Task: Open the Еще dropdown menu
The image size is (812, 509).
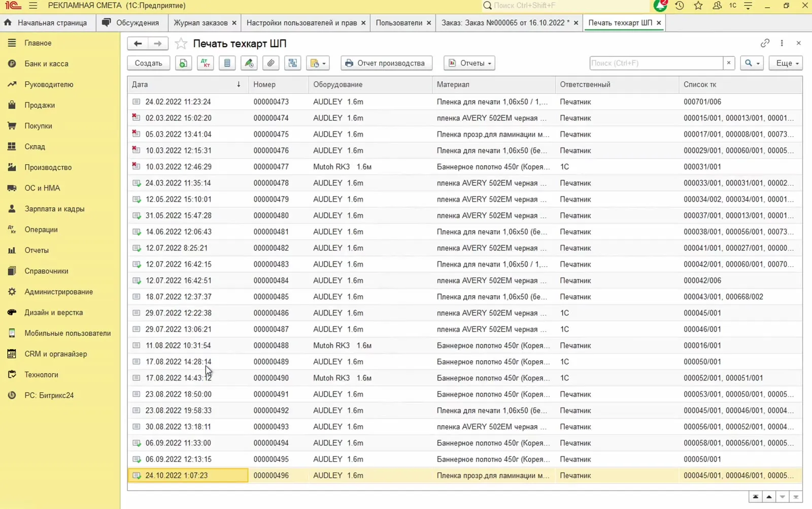Action: [786, 63]
